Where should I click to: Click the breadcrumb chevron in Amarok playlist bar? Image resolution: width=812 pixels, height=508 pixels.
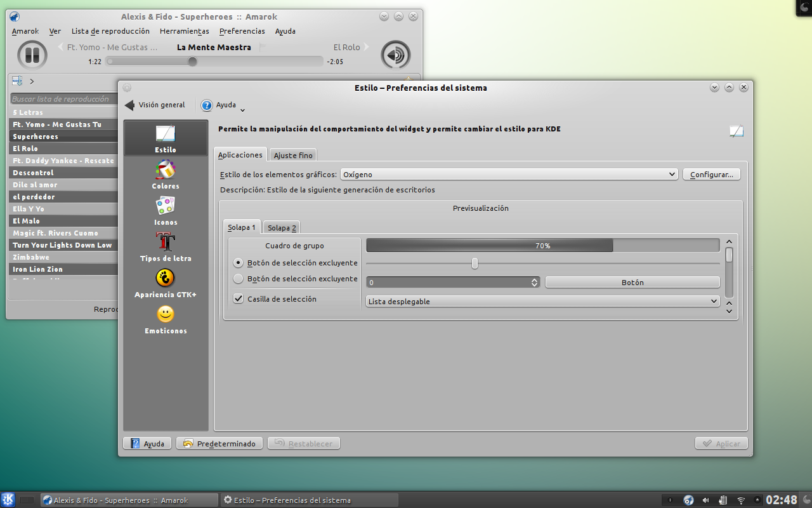[x=32, y=81]
